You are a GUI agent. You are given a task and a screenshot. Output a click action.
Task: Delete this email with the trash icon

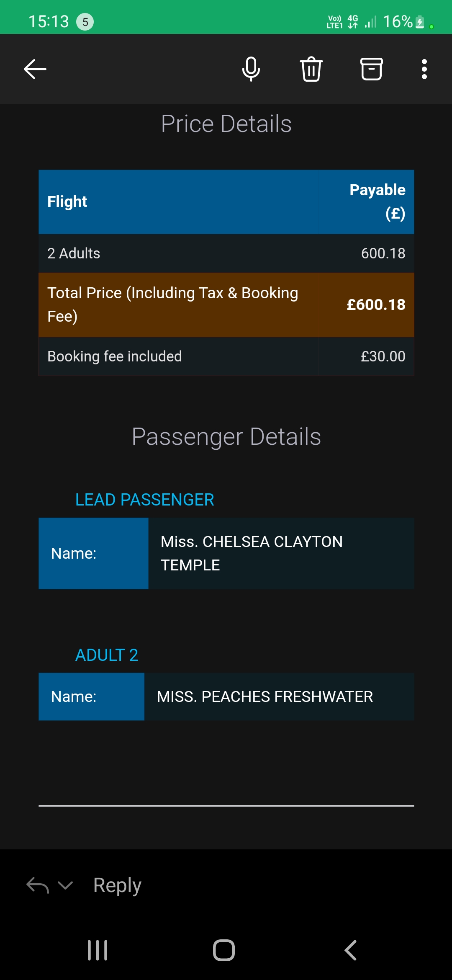click(x=311, y=69)
